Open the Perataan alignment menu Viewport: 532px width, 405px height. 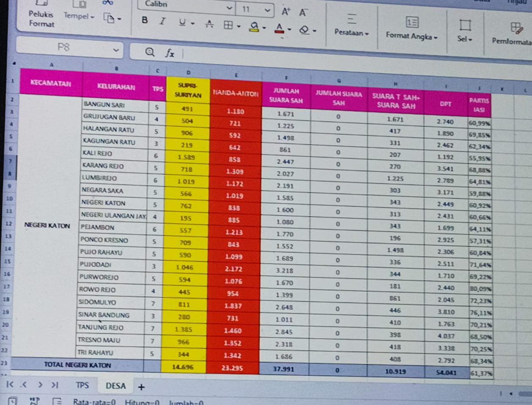tap(351, 25)
